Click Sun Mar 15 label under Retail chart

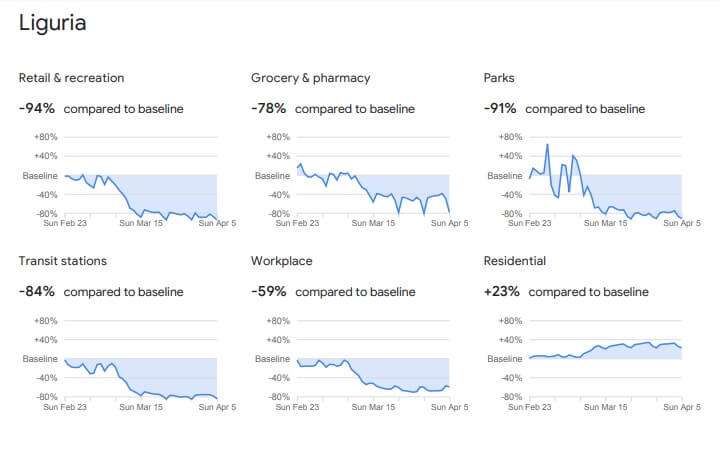click(x=141, y=223)
